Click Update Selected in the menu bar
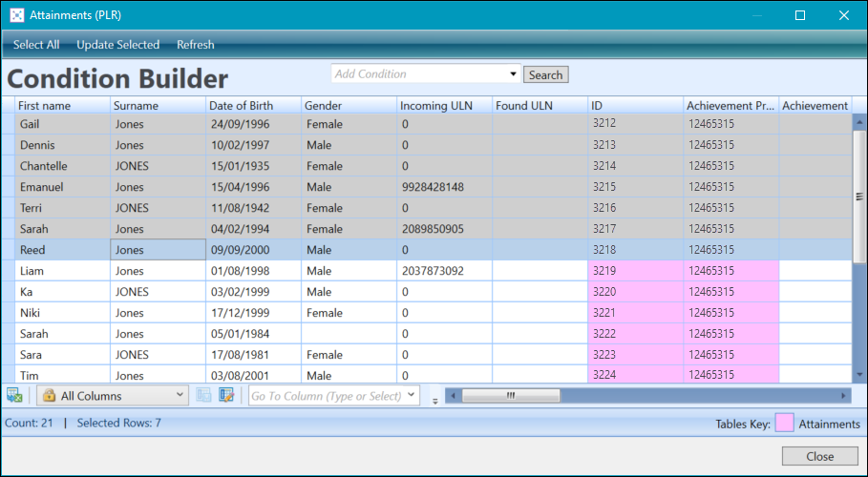 click(x=117, y=45)
